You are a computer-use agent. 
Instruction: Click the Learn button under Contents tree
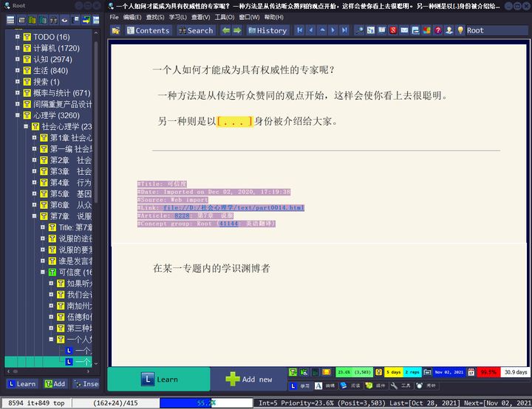click(x=22, y=384)
